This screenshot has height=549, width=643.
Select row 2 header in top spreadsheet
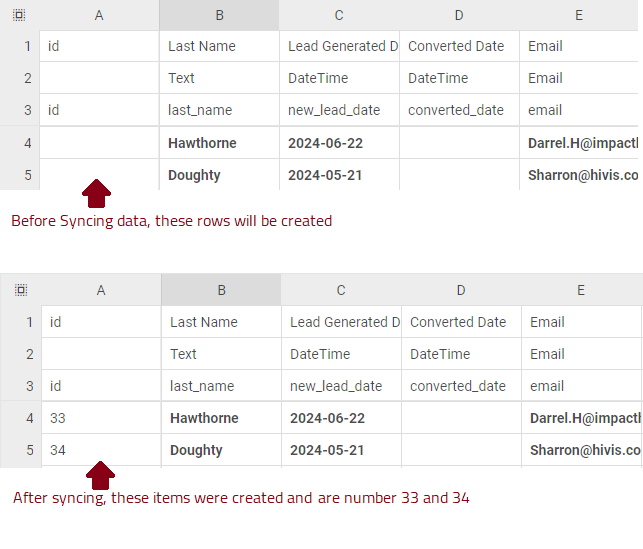click(20, 78)
